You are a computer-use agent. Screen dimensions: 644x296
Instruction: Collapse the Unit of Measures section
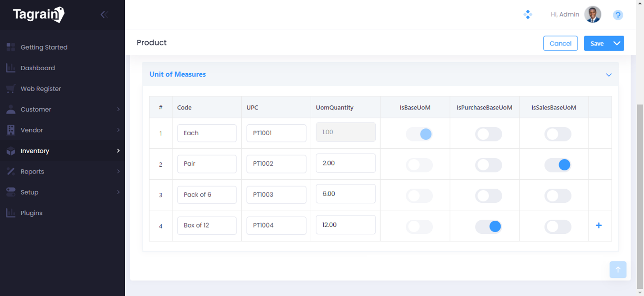[608, 75]
